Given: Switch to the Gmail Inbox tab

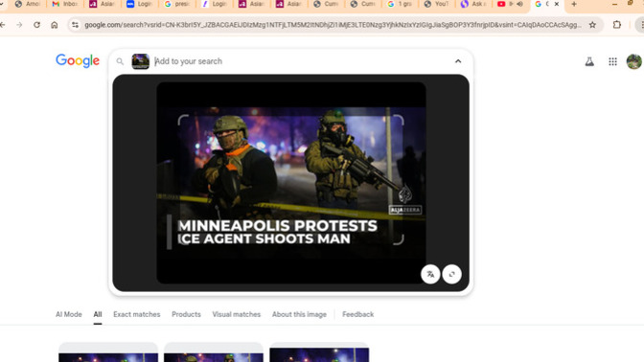Looking at the screenshot, I should (65, 4).
